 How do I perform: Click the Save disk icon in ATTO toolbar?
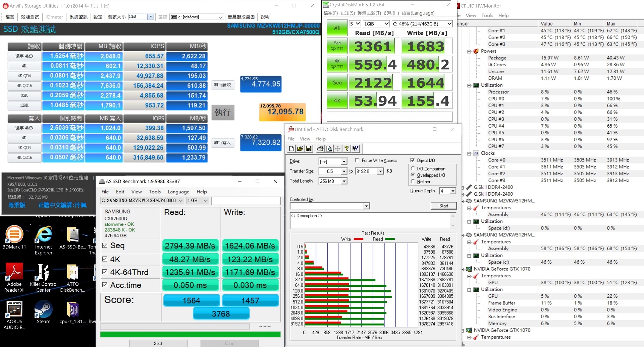(x=309, y=148)
